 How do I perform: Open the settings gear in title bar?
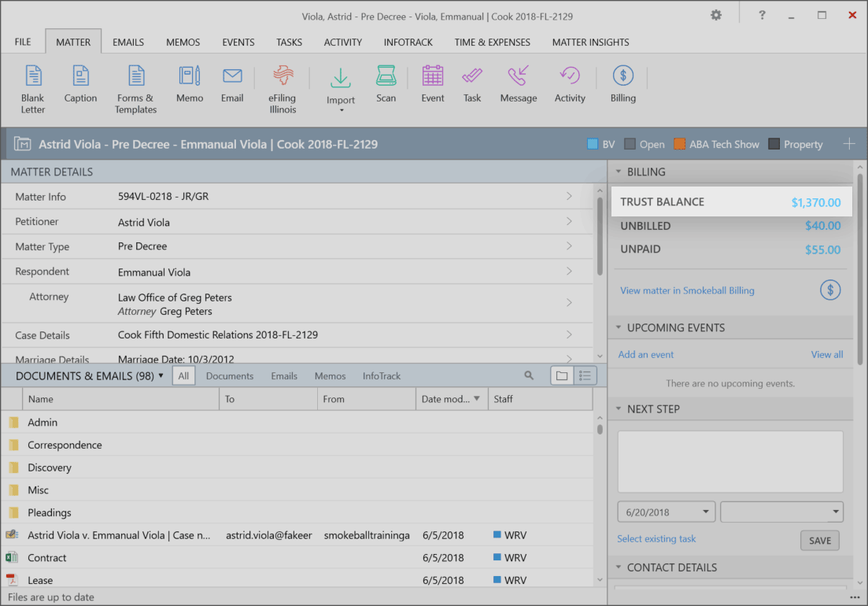point(715,16)
